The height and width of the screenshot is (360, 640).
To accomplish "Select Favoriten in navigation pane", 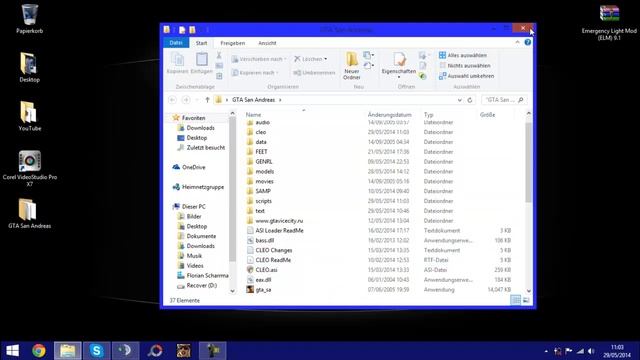I will 193,118.
